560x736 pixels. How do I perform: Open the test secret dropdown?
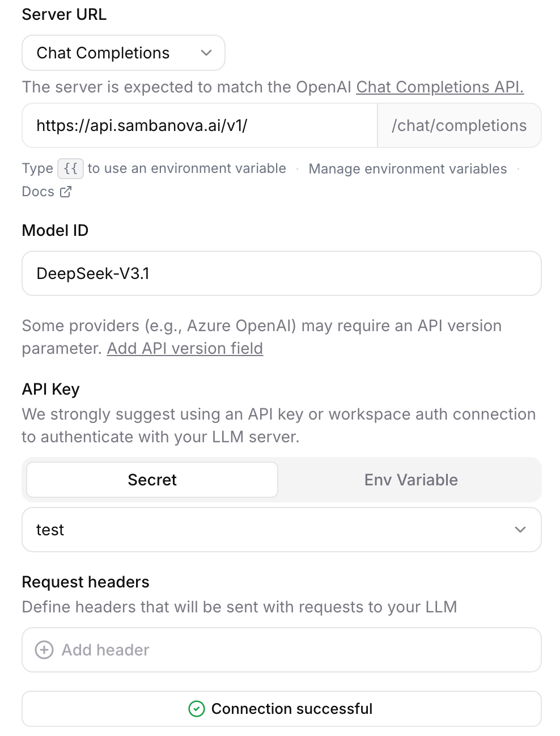coord(282,530)
